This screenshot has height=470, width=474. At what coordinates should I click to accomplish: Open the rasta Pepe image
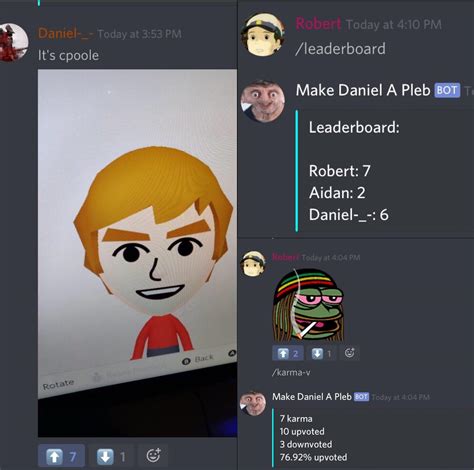[308, 304]
